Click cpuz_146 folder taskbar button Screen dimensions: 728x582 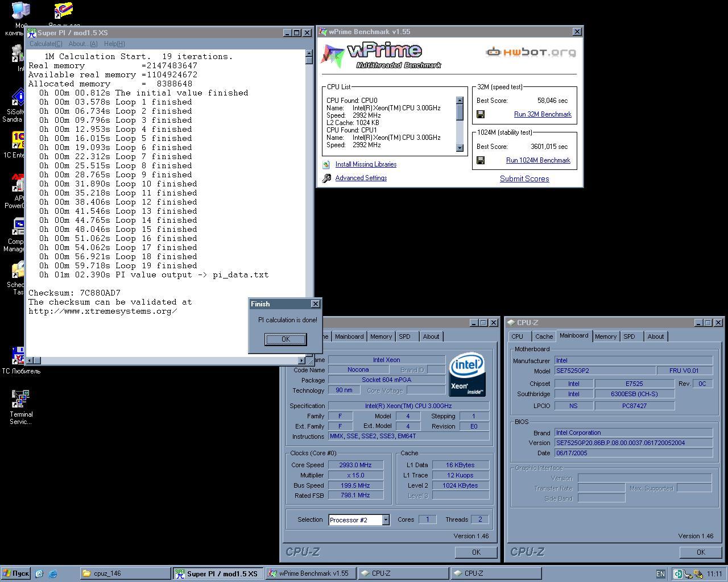click(125, 573)
